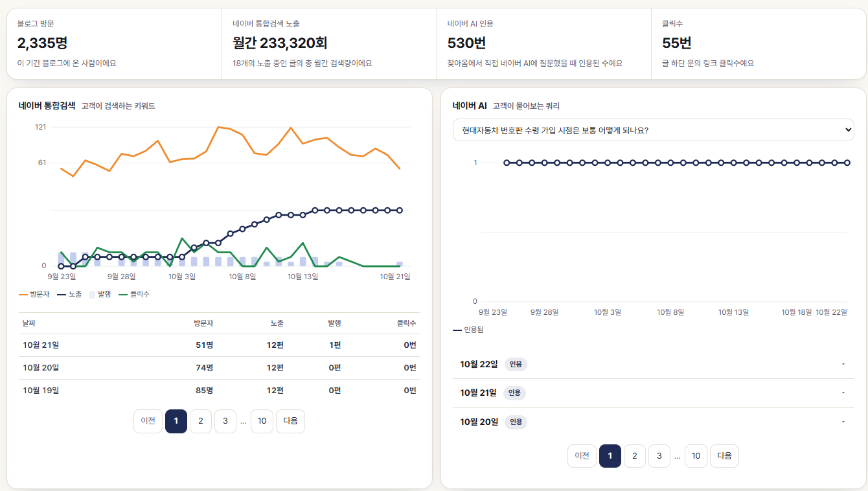868x491 pixels.
Task: Select the 10월 21일 date cell in the table
Action: click(x=41, y=345)
